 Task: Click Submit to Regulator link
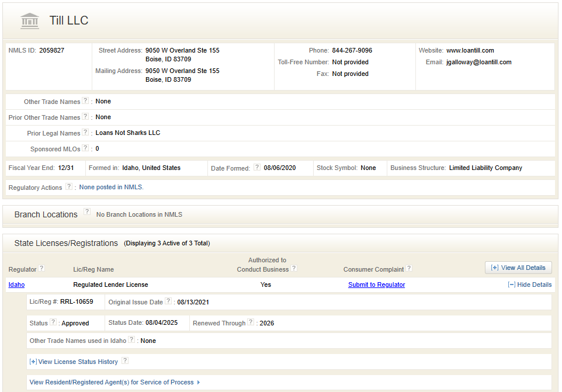(x=376, y=285)
